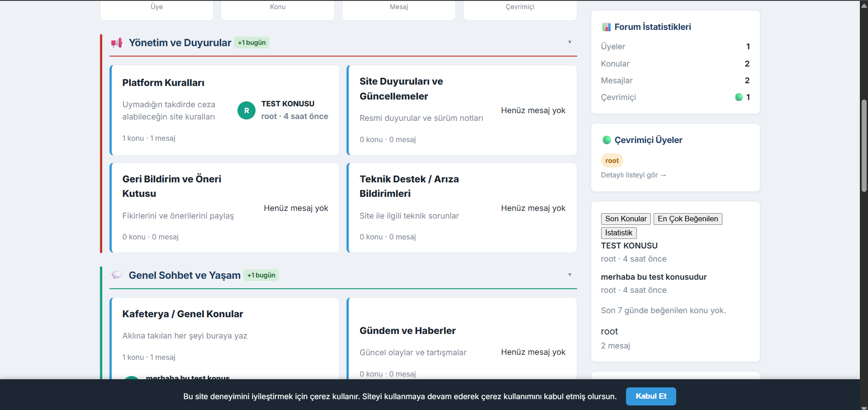868x410 pixels.
Task: Click 'Resmi duyurular ve sürüm notları' description
Action: tap(421, 118)
